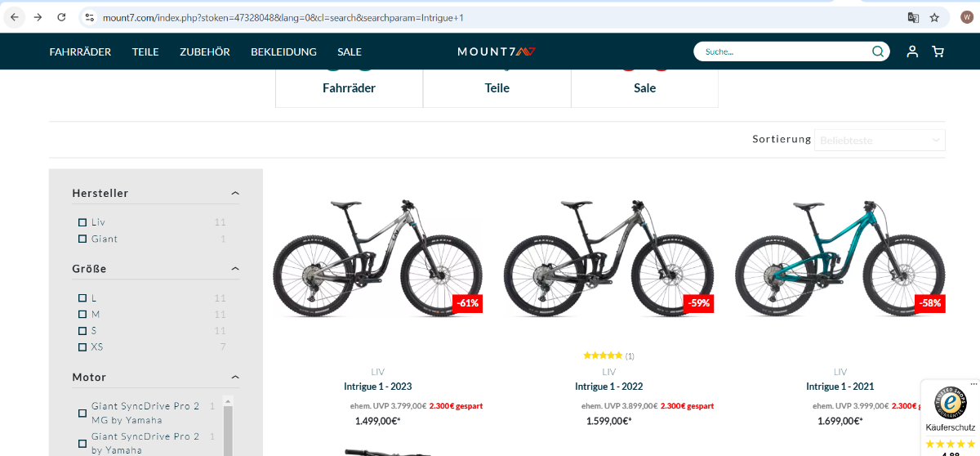Open the Intrigue 1 - 2023 product link
980x456 pixels.
[x=378, y=387]
